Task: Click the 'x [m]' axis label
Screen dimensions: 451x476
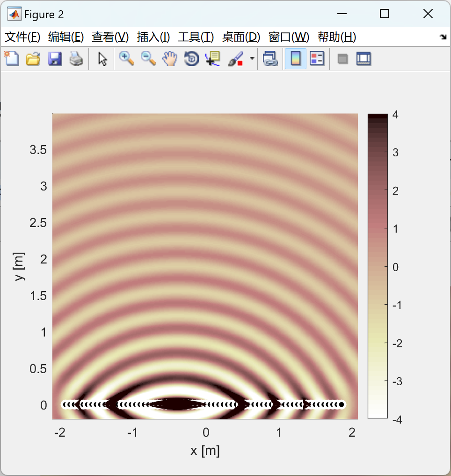Action: click(205, 451)
